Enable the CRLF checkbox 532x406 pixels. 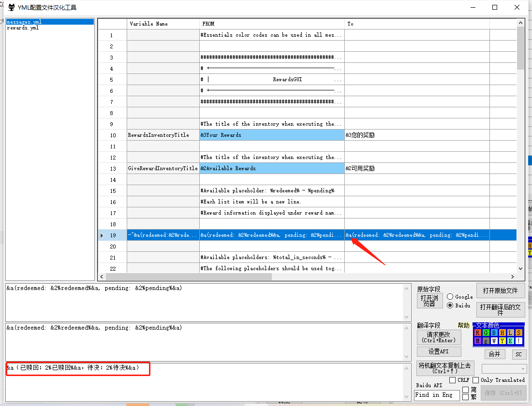453,380
